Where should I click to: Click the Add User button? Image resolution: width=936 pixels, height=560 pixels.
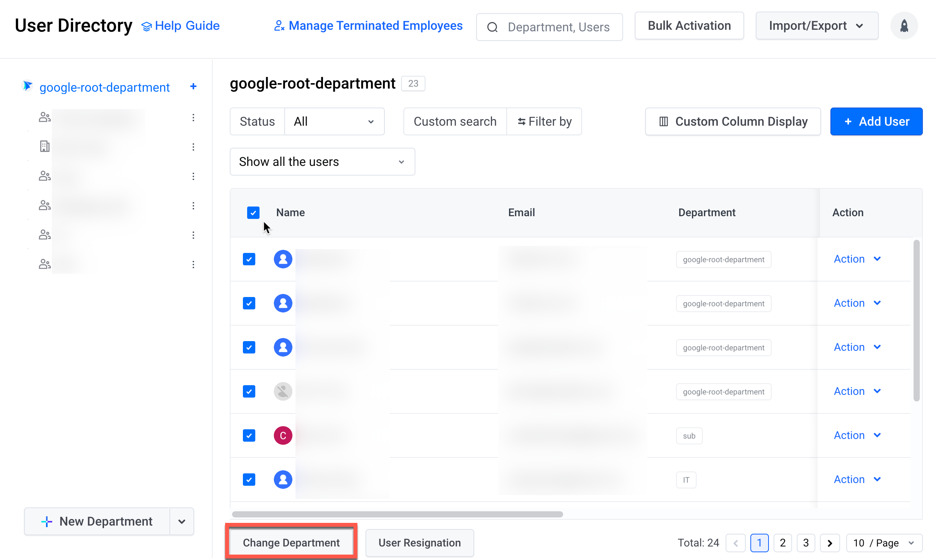click(x=876, y=121)
